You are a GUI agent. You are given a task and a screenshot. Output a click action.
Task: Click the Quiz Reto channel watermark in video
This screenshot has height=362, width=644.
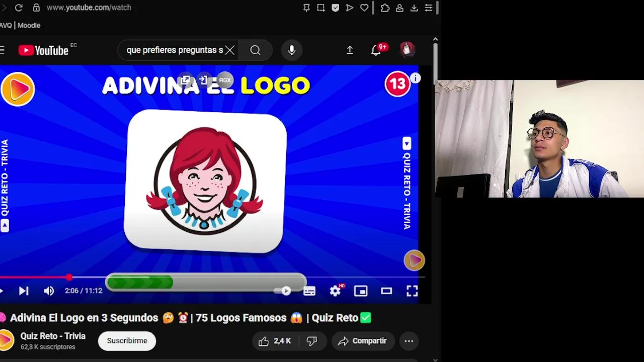pyautogui.click(x=414, y=260)
